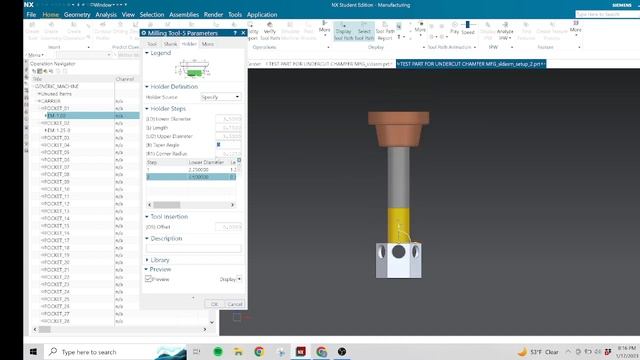640x360 pixels.
Task: Click the Taper Angle input field
Action: [228, 145]
